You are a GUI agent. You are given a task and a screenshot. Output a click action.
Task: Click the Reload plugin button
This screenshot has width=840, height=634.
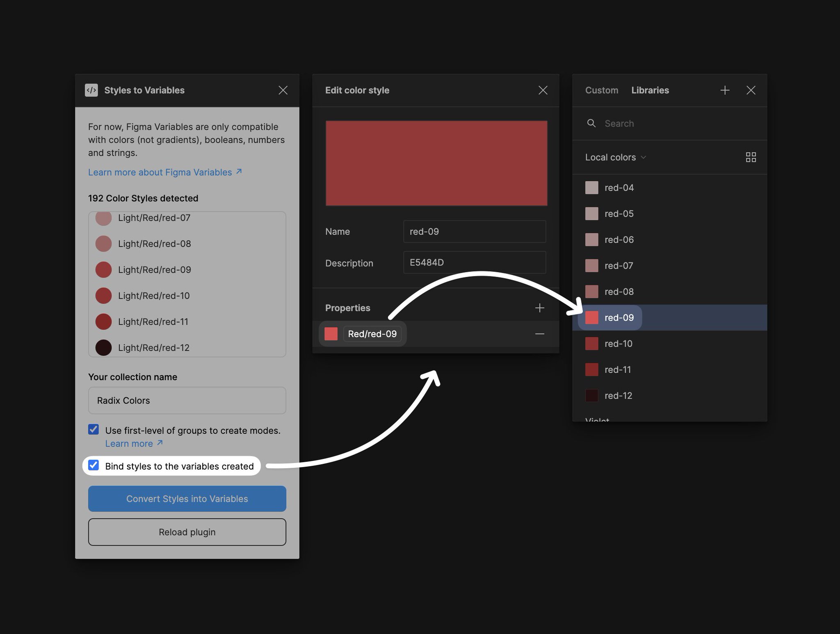click(x=187, y=532)
